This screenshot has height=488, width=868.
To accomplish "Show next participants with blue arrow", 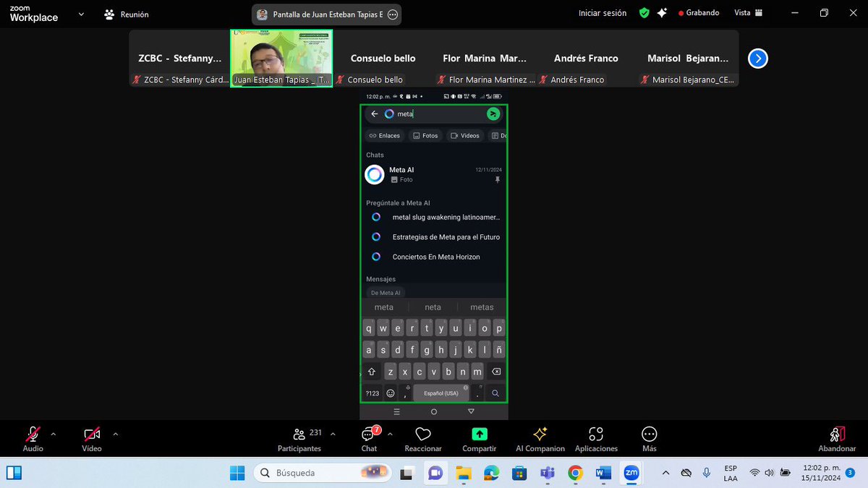I will click(757, 59).
